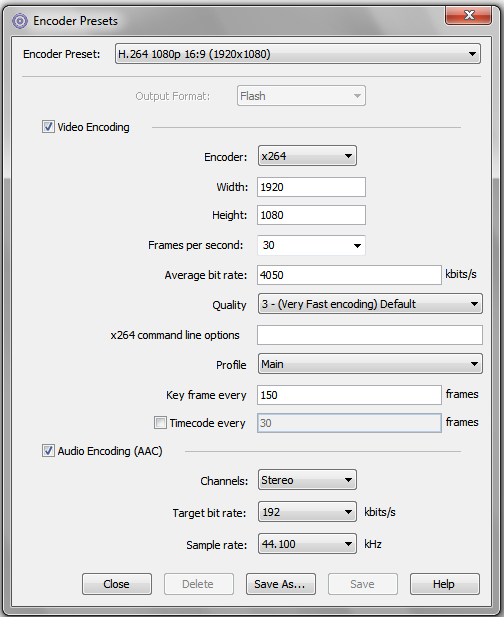Toggle the Audio Encoding (AAC) checkbox

tap(48, 451)
